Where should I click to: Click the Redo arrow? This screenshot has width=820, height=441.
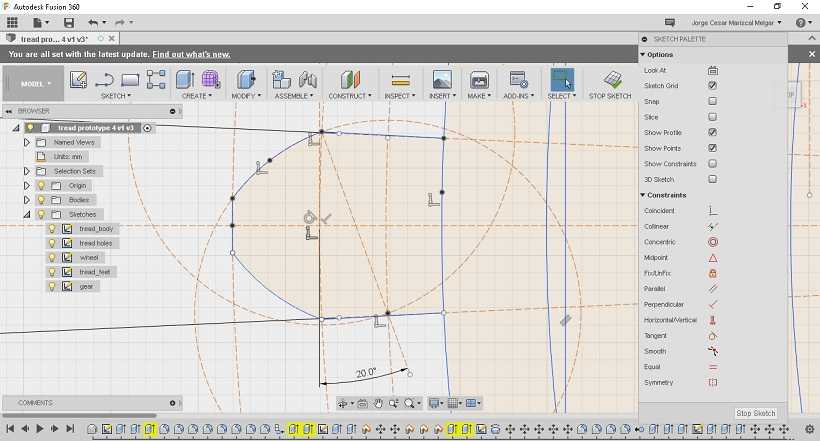point(120,22)
